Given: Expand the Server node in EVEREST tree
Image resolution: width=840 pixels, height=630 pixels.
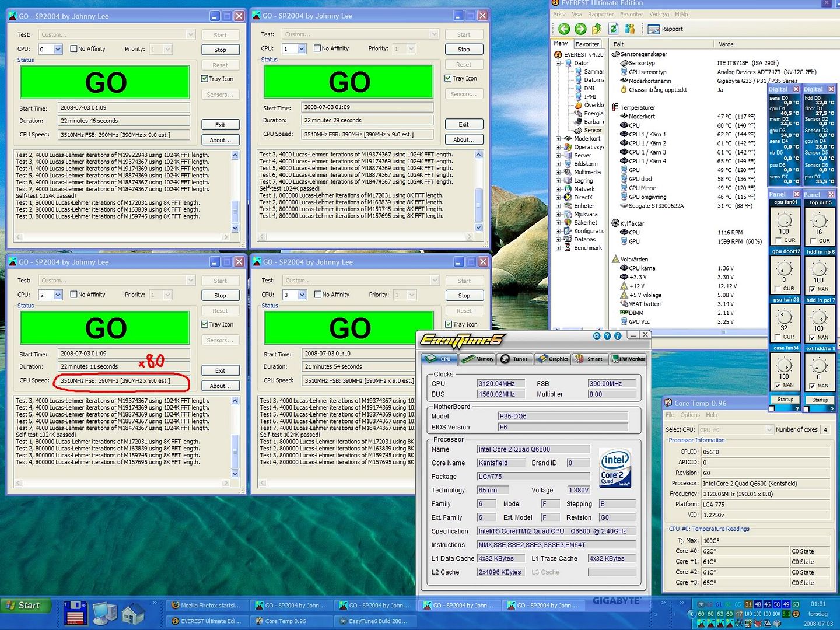Looking at the screenshot, I should click(x=558, y=156).
